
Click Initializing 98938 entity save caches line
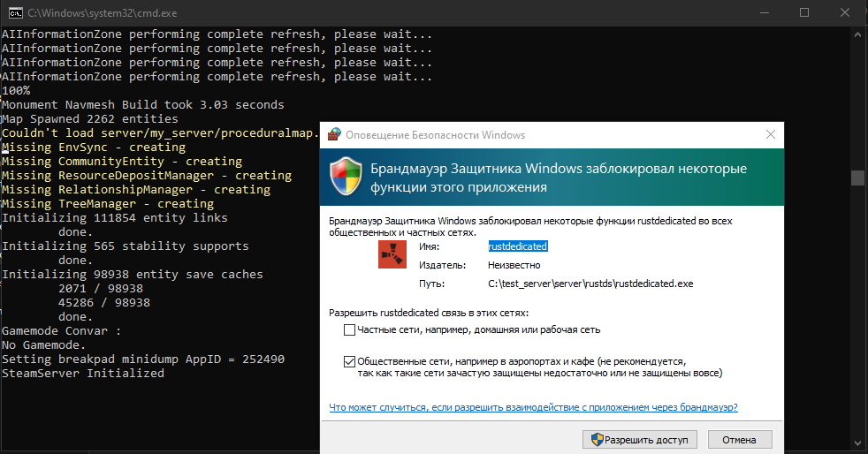coord(133,275)
